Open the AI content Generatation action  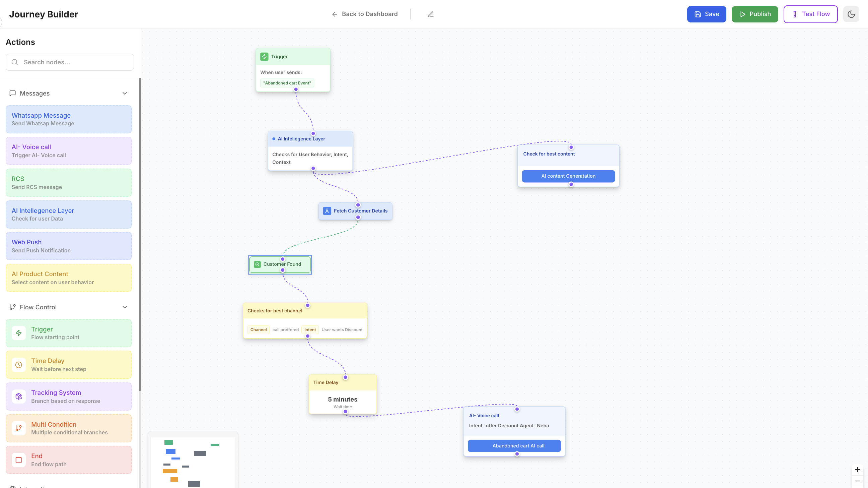pyautogui.click(x=568, y=176)
